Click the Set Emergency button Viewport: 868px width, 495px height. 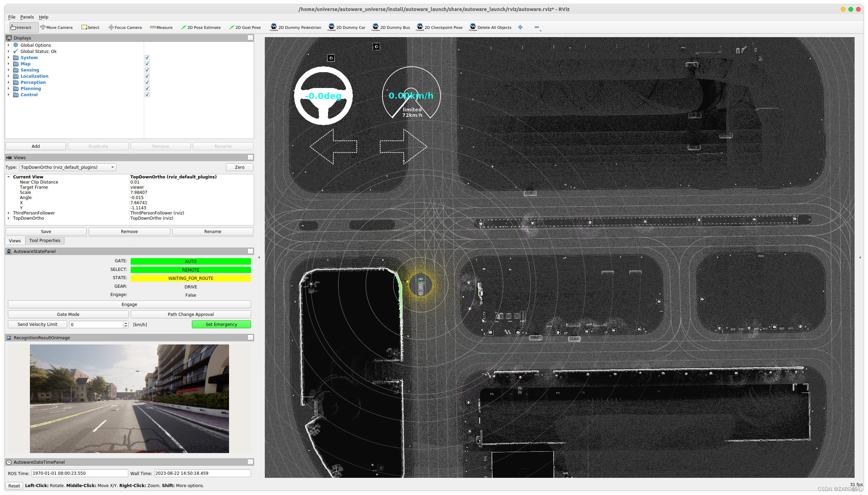point(221,324)
